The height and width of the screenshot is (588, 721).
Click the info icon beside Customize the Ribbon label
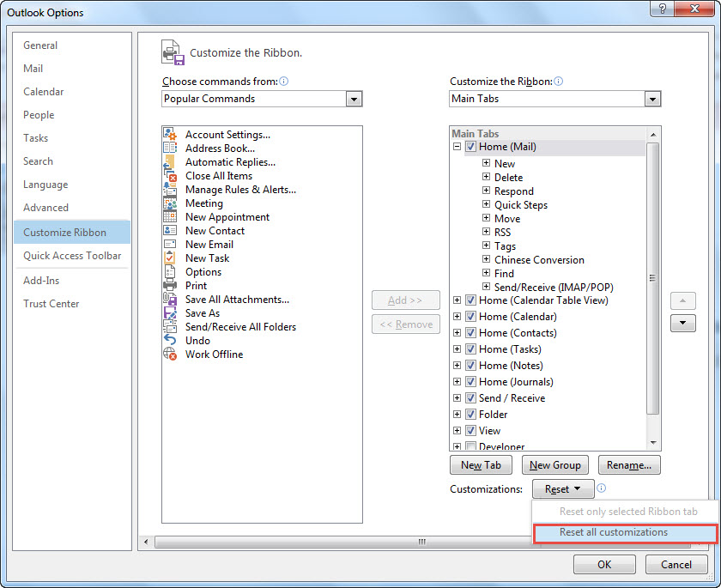pos(558,82)
